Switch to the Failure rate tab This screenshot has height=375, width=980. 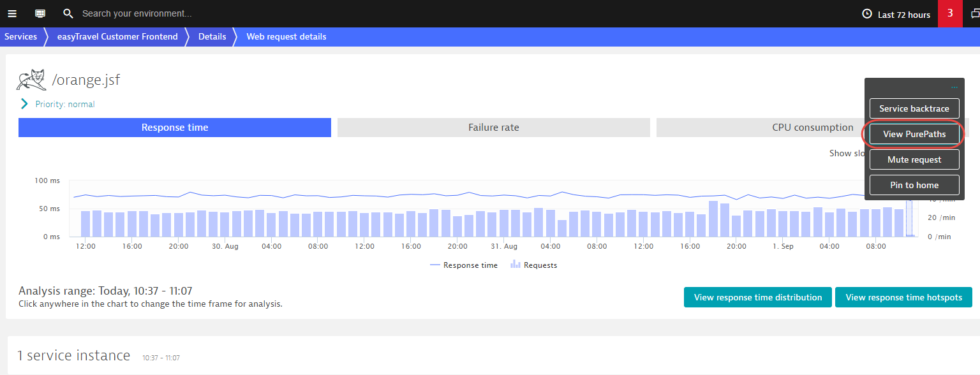(x=494, y=128)
